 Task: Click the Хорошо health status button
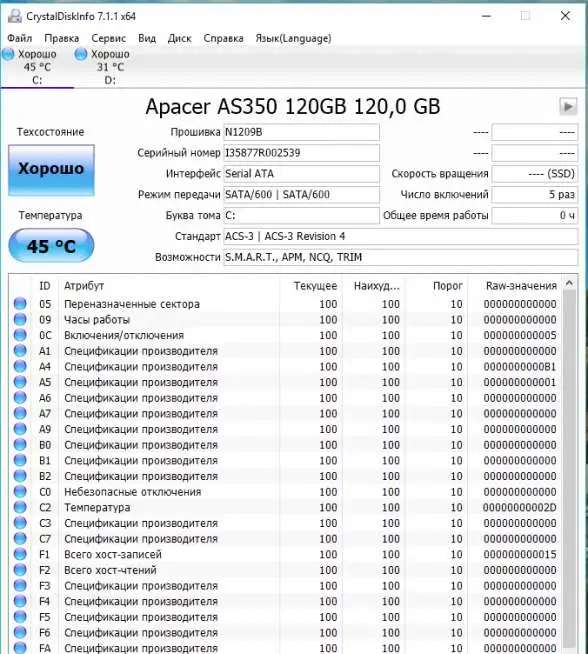(51, 170)
